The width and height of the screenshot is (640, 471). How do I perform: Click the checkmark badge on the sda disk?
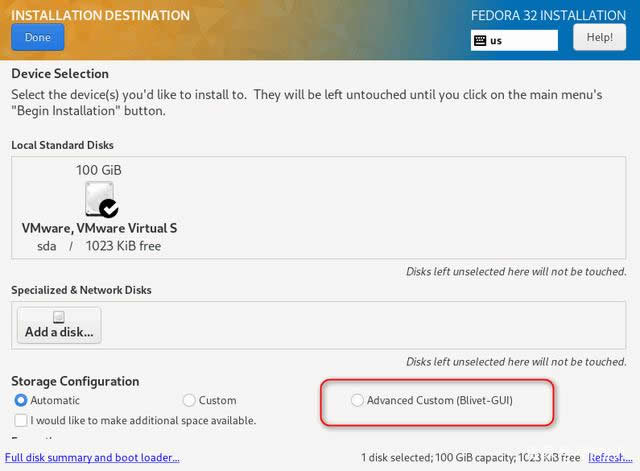[108, 209]
